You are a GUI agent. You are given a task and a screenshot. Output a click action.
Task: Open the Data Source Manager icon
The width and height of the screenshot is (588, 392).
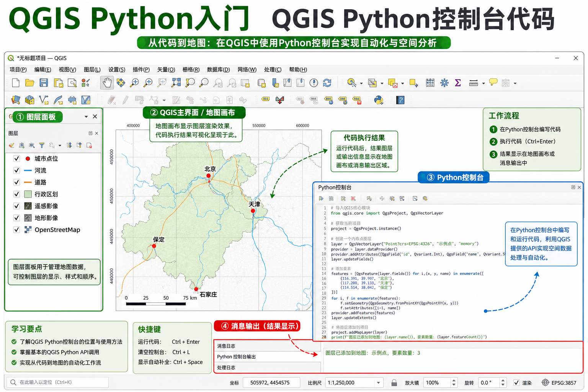click(x=16, y=100)
